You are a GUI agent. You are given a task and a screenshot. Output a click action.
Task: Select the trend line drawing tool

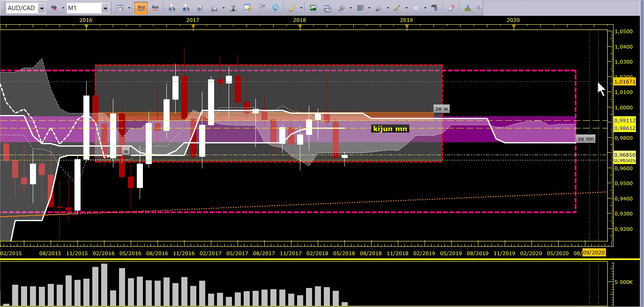tap(397, 8)
